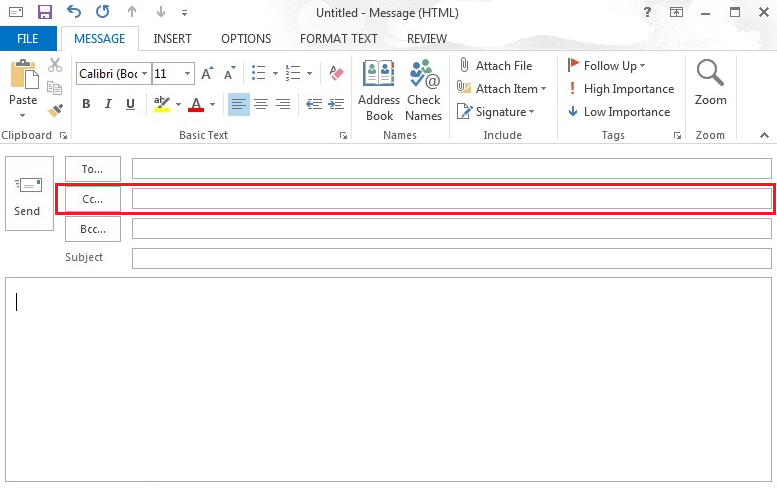Switch to the Insert tab

[173, 39]
